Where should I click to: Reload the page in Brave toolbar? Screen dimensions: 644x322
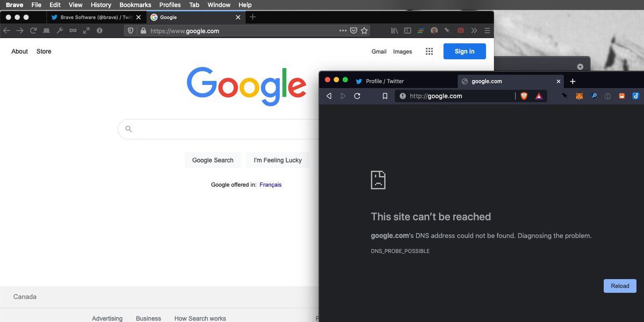pyautogui.click(x=357, y=96)
